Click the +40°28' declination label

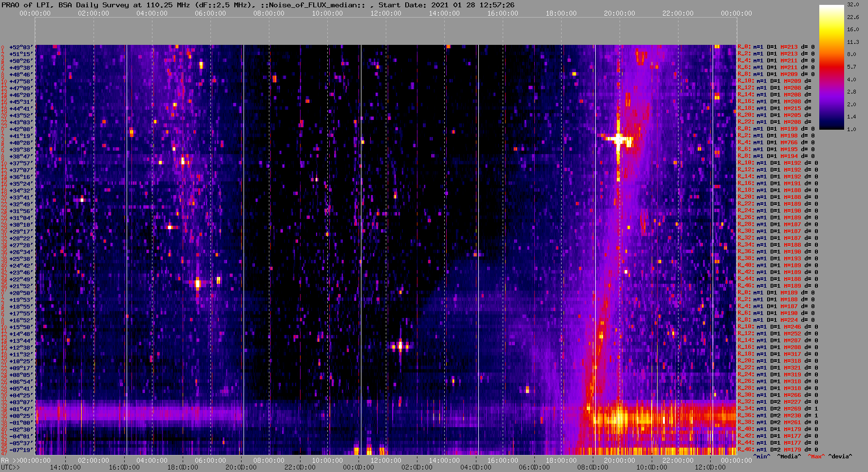coord(21,143)
